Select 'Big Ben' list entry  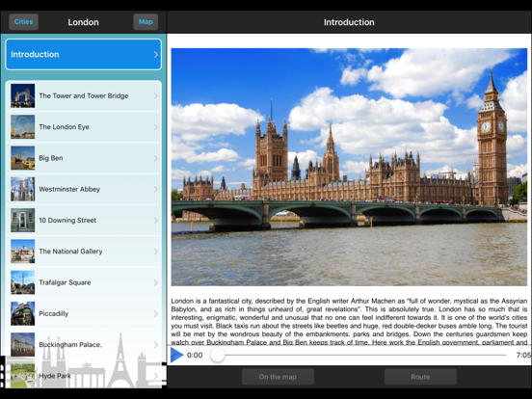click(84, 158)
